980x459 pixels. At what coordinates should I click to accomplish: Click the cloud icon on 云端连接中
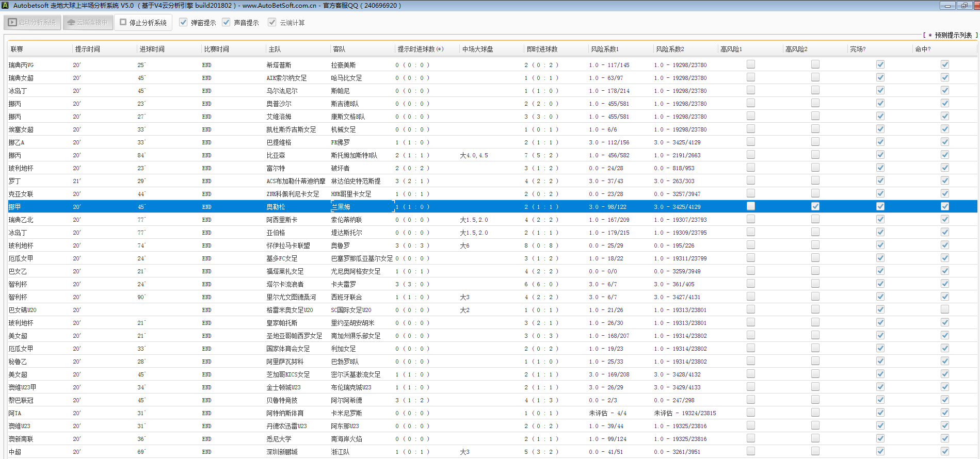(x=71, y=23)
